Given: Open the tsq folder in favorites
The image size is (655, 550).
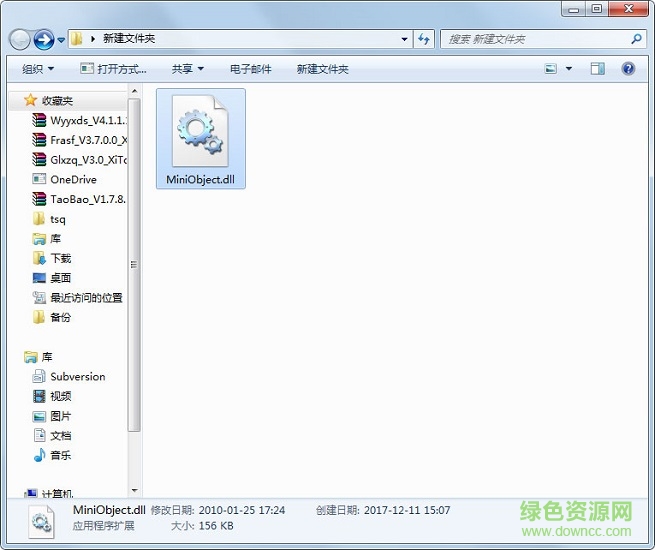Looking at the screenshot, I should [49, 219].
